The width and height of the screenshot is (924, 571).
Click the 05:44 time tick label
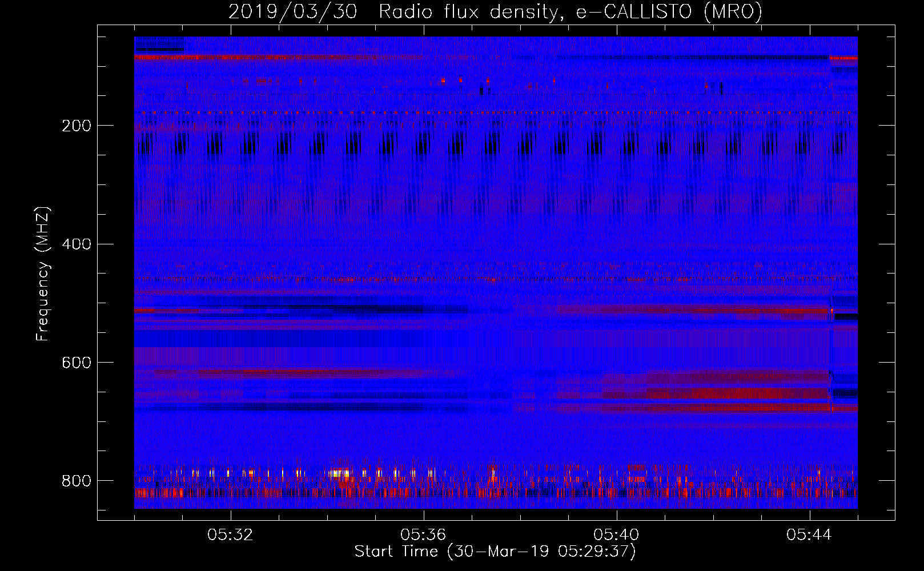pos(809,535)
